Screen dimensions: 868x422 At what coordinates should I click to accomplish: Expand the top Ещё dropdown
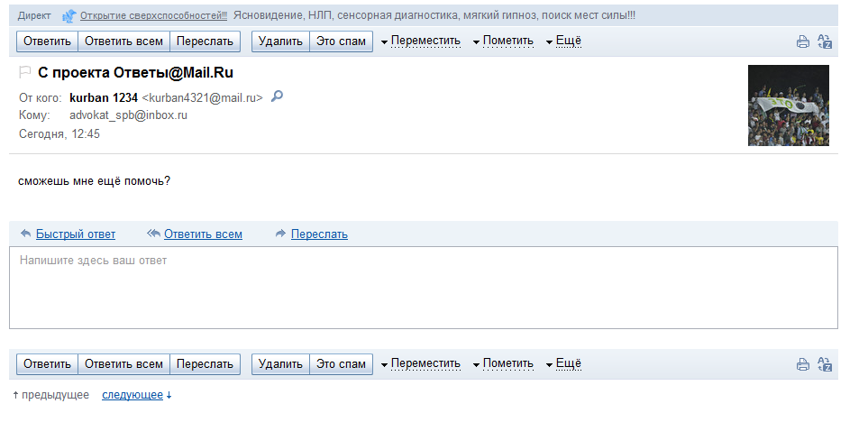563,41
